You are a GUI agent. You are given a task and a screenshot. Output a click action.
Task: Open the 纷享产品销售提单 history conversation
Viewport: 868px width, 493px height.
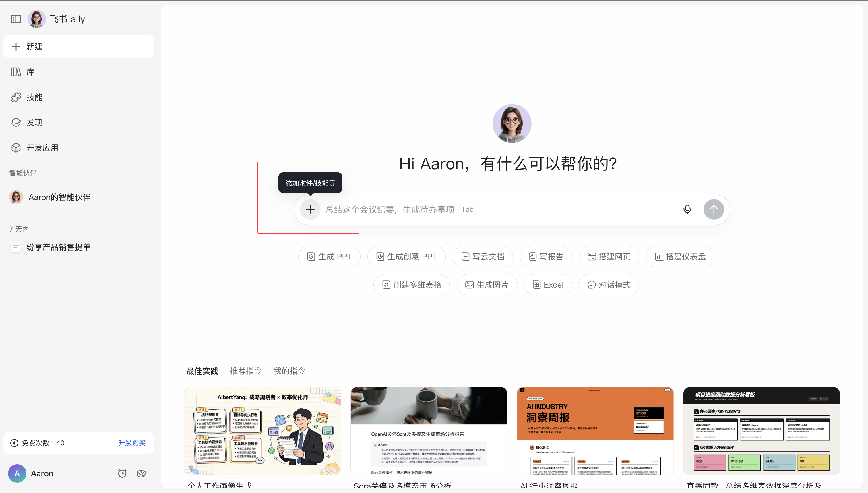coord(58,247)
